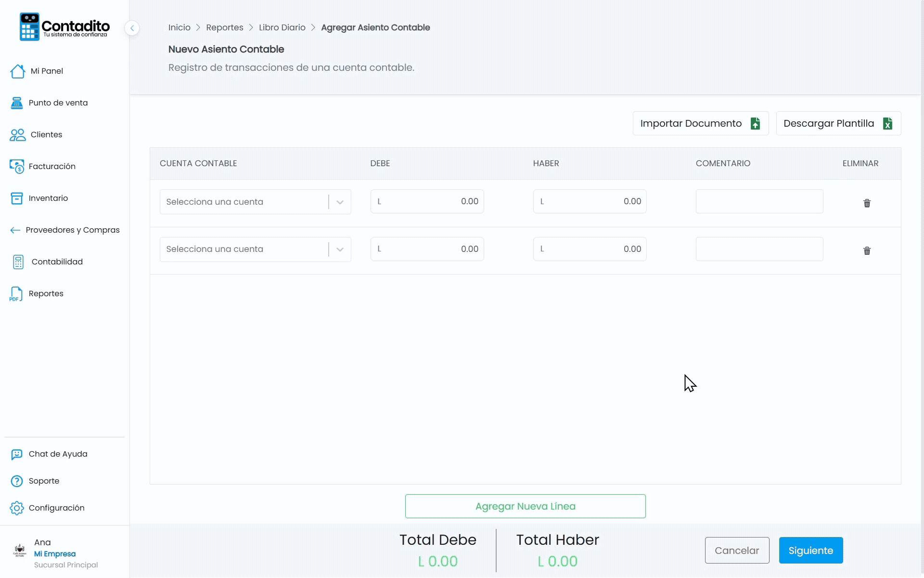This screenshot has width=924, height=578.
Task: Open Proveedores y Compras submenu
Action: pos(65,230)
